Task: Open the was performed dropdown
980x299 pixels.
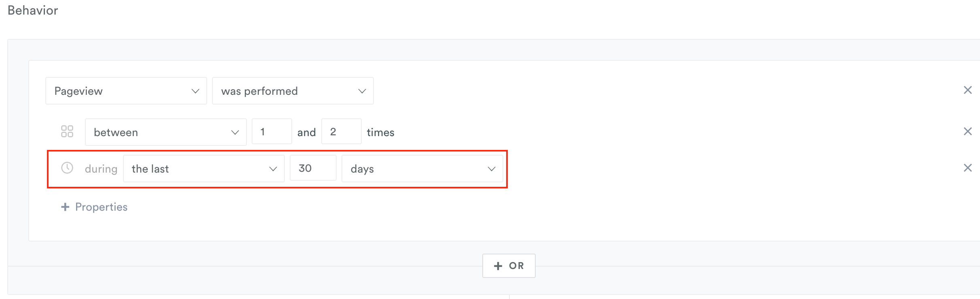Action: coord(293,91)
